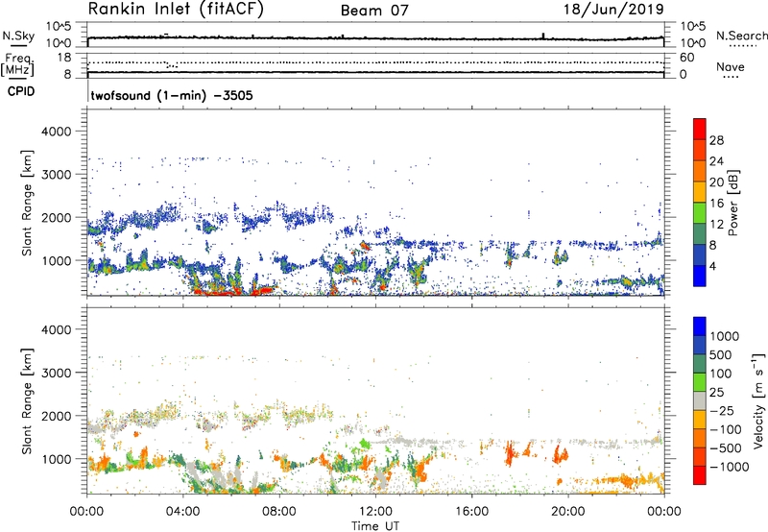This screenshot has width=768, height=532.
Task: Click the '-1000' tick on Velocity color bar
Action: 730,467
